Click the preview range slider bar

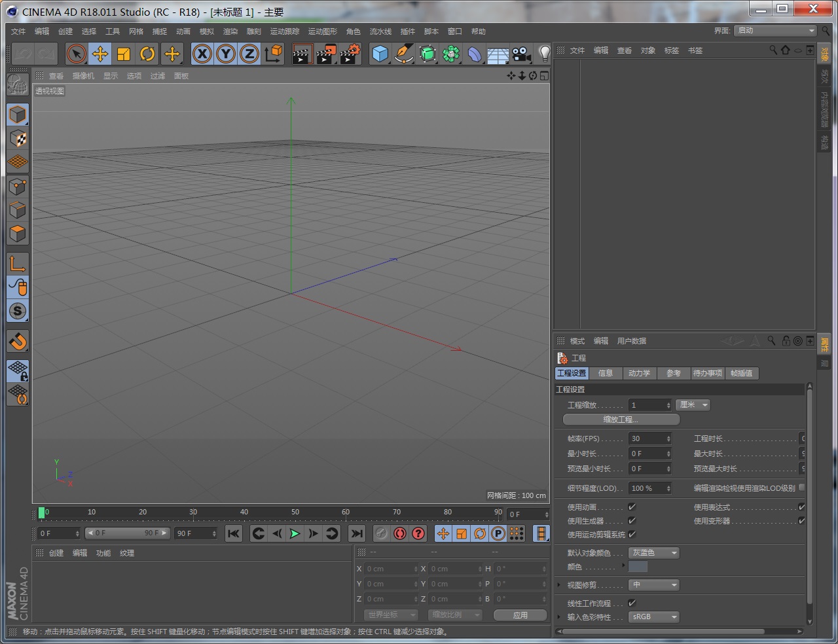point(127,533)
